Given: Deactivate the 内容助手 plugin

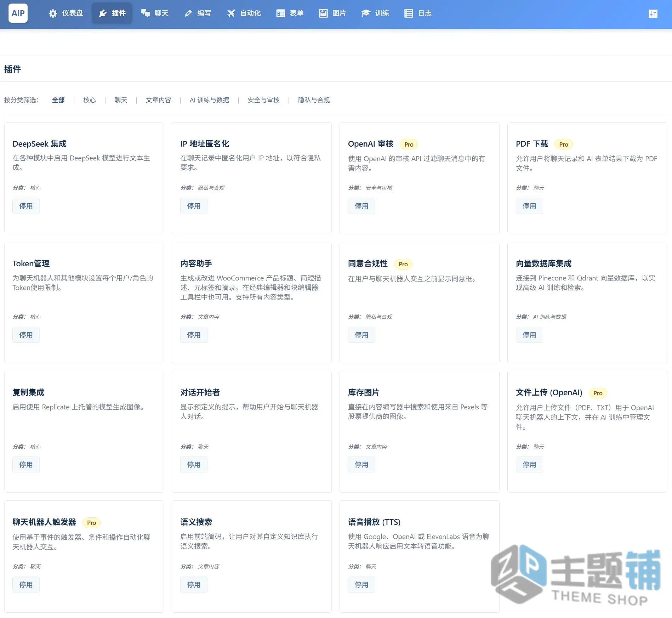Looking at the screenshot, I should (x=194, y=335).
